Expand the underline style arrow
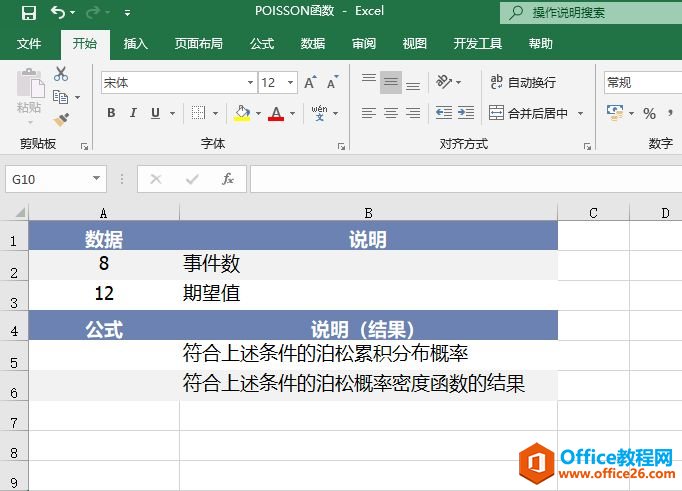Viewport: 682px width, 491px height. point(173,114)
